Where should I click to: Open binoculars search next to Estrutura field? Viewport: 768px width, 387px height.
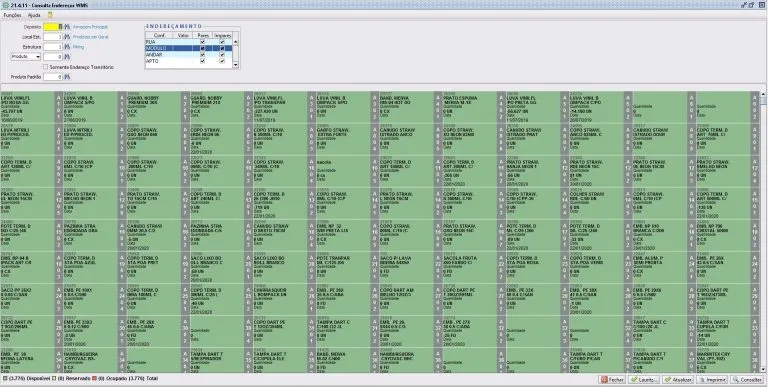[x=68, y=47]
